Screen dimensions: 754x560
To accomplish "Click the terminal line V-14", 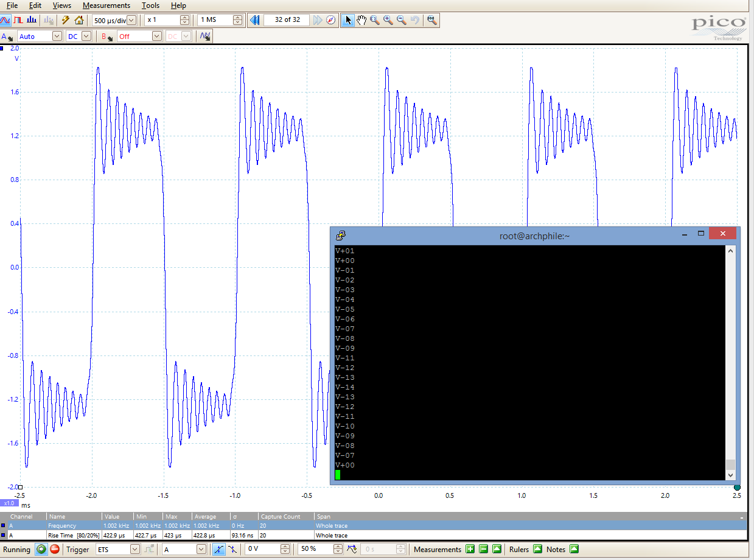I will [x=345, y=387].
